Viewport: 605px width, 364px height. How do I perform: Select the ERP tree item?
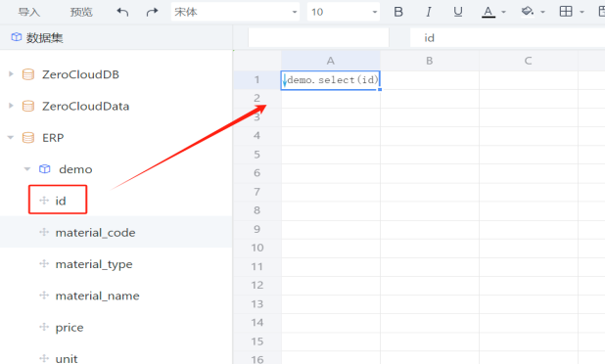pos(53,138)
